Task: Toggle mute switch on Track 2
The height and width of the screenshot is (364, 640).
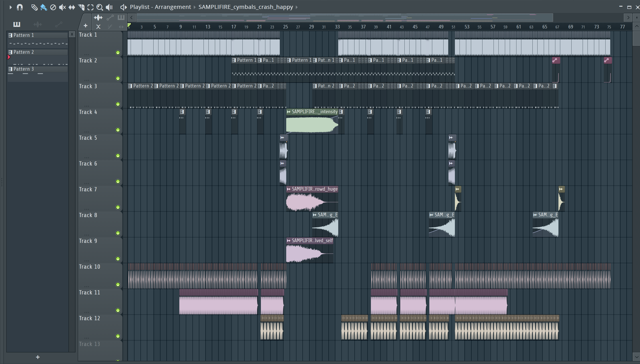Action: point(118,78)
